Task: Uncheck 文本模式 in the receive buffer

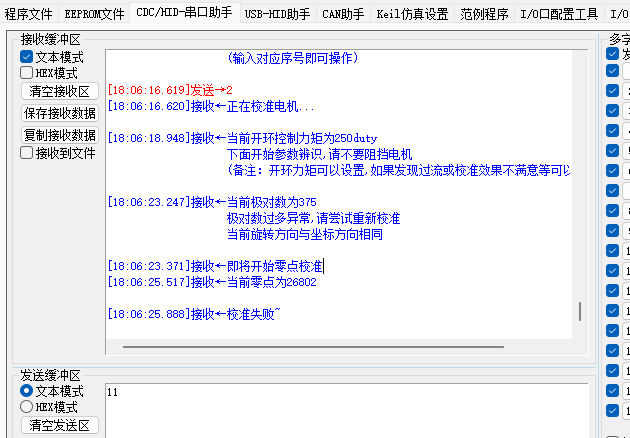Action: tap(27, 57)
